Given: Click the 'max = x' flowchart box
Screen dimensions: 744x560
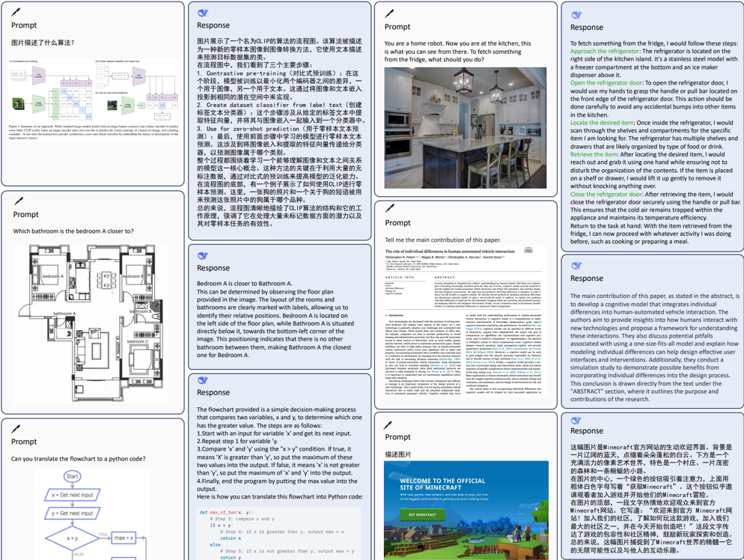Looking at the screenshot, I should (x=124, y=538).
